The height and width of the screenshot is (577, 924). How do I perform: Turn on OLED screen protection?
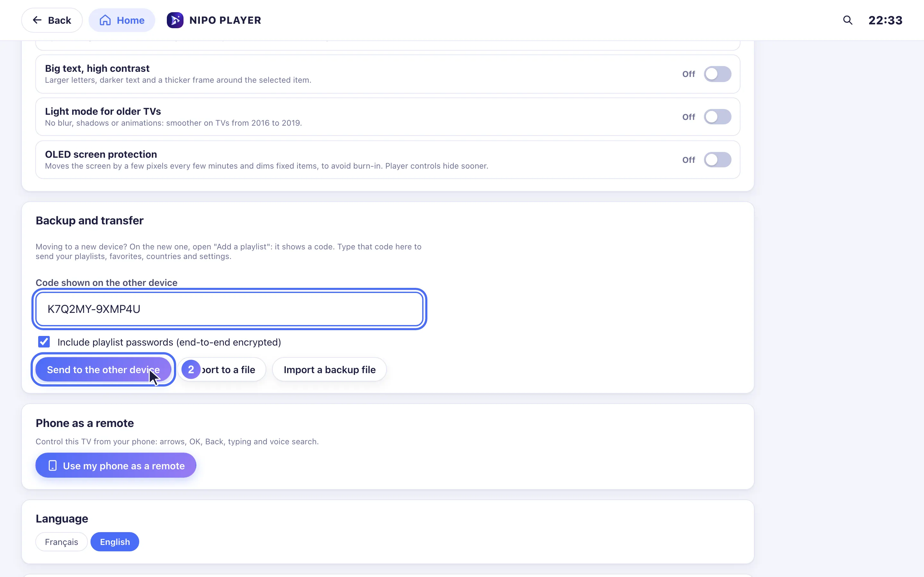(717, 160)
